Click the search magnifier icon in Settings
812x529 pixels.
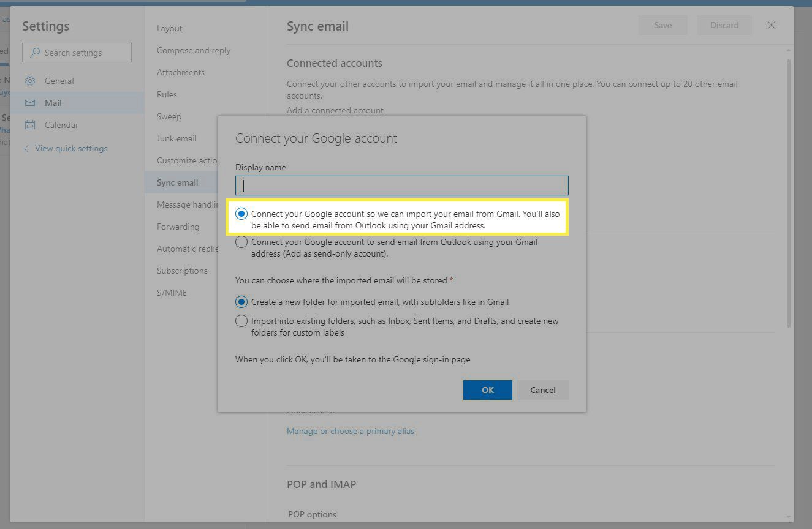coord(35,53)
